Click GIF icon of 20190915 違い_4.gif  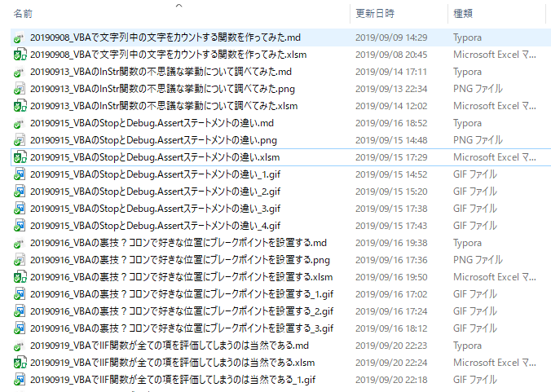[20, 226]
